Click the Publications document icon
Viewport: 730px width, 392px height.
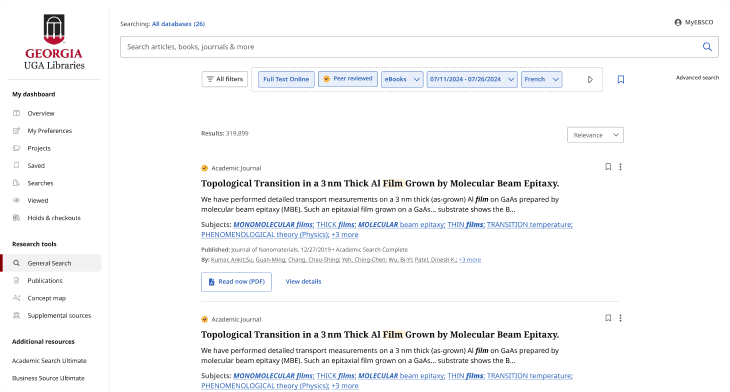tap(16, 280)
